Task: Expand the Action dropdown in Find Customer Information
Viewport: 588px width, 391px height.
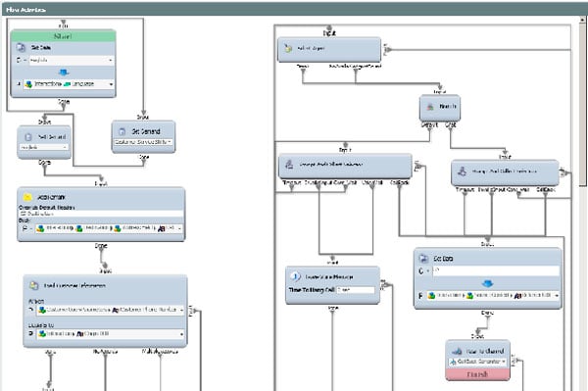Action: [182, 310]
